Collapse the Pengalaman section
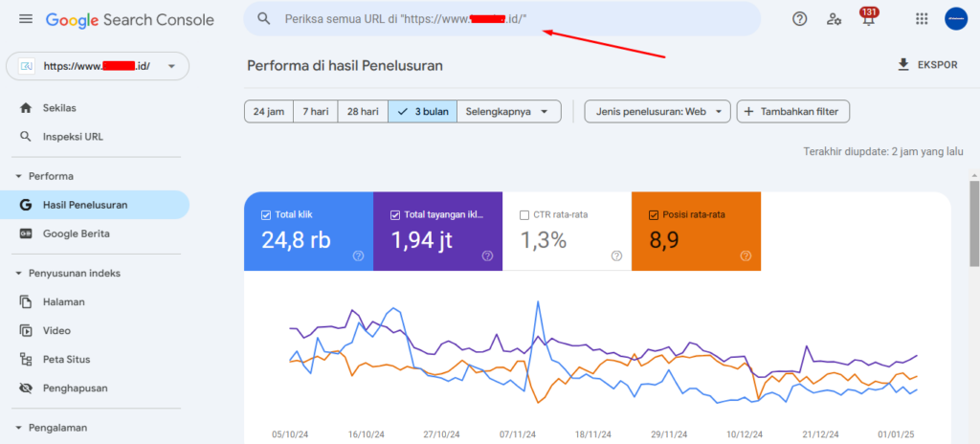This screenshot has height=444, width=980. coord(18,428)
